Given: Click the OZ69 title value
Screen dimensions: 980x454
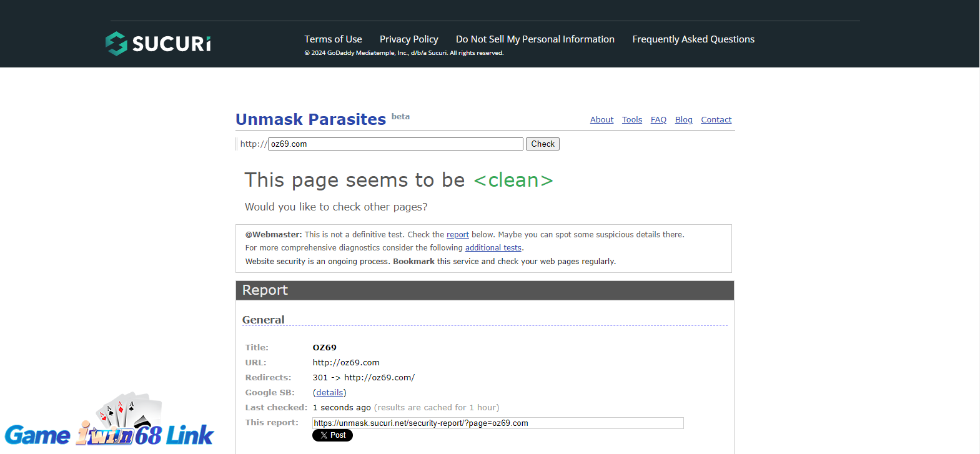Looking at the screenshot, I should point(325,347).
